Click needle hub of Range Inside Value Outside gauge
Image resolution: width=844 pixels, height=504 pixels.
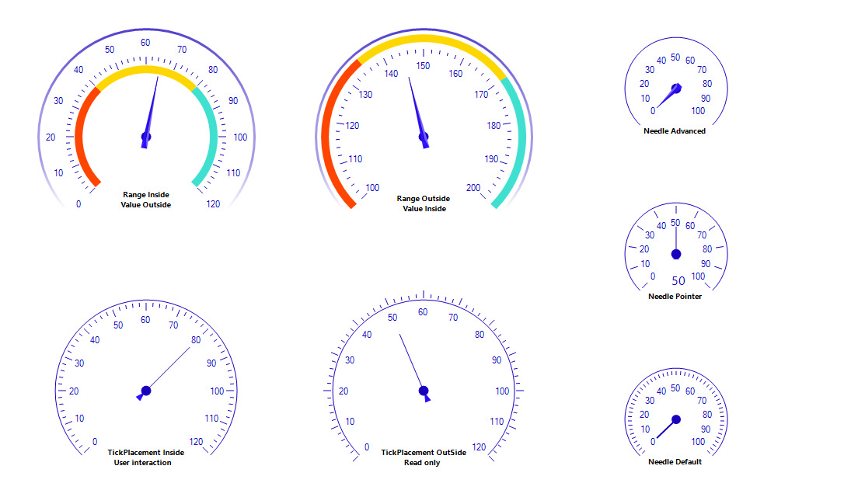pyautogui.click(x=146, y=137)
